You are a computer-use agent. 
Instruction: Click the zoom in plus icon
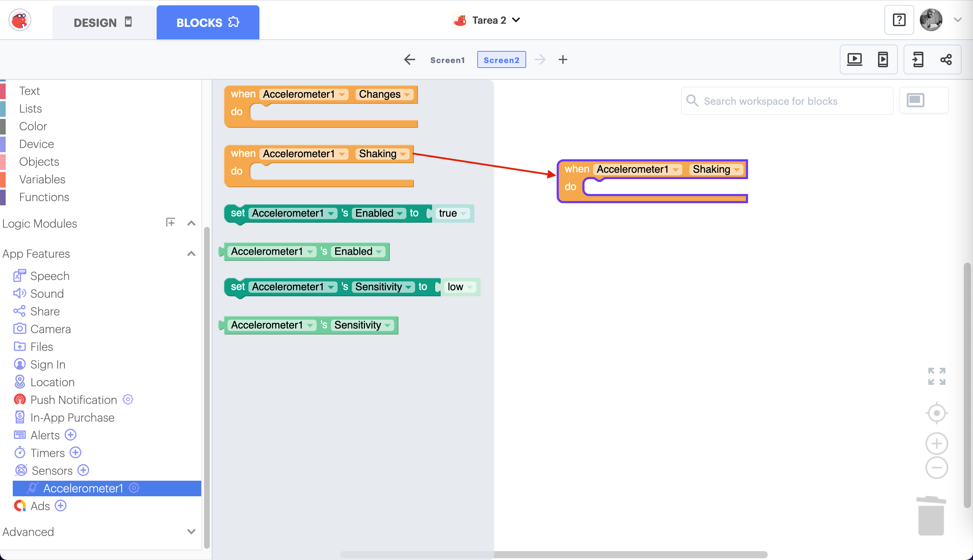point(936,444)
